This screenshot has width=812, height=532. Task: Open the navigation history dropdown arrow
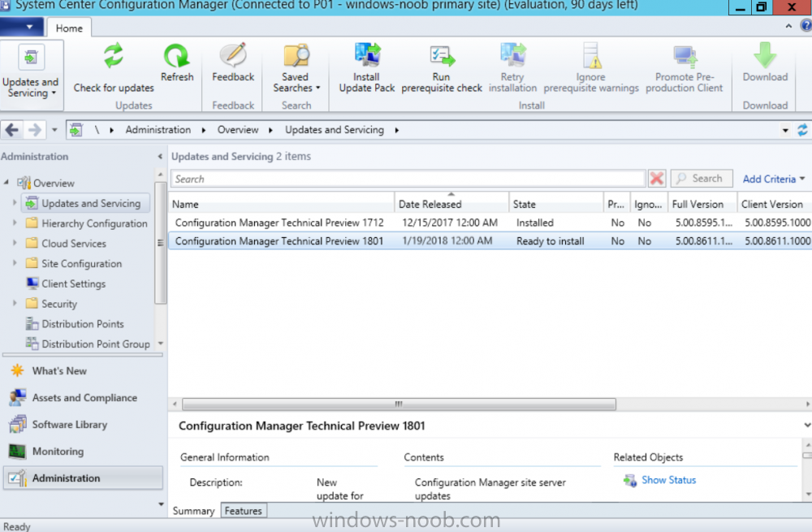coord(54,130)
